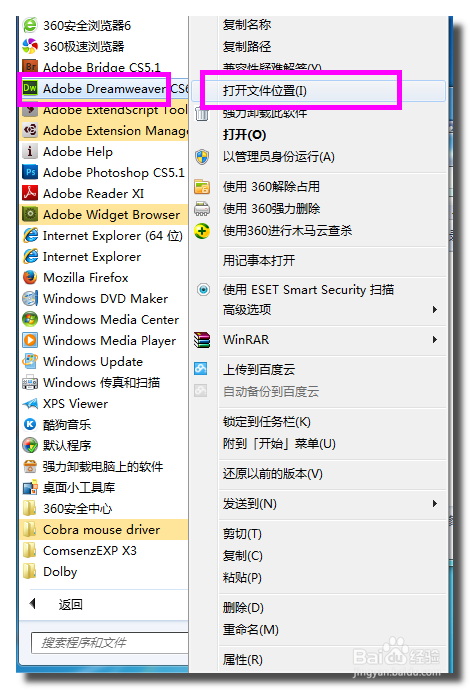
Task: Click the Adobe Widget Browser icon
Action: tap(30, 214)
